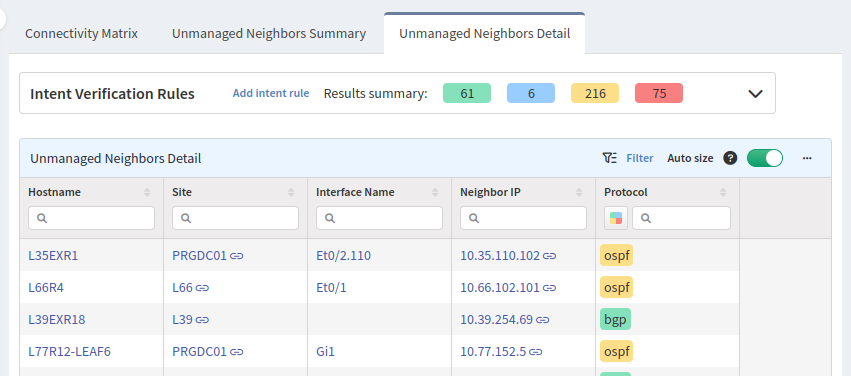Click the blue 6 results badge
This screenshot has height=376, width=851.
pos(531,93)
